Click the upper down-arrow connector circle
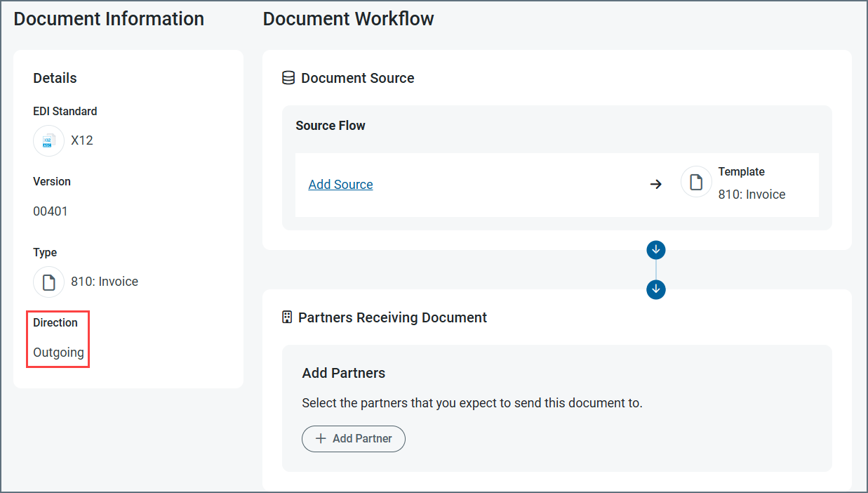This screenshot has height=493, width=868. (656, 249)
